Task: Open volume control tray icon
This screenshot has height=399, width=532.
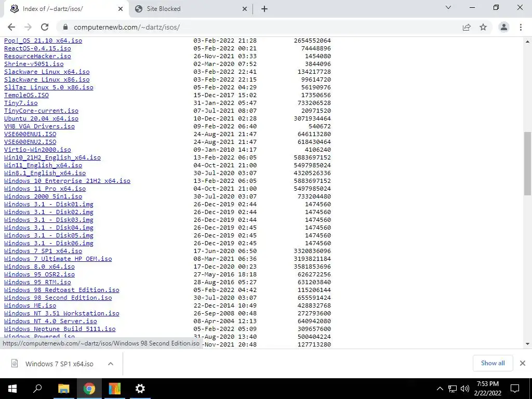Action: 465,389
